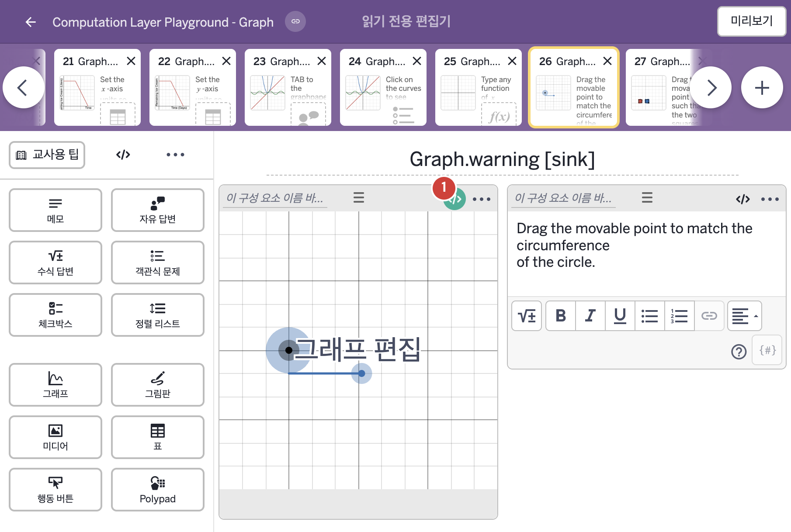The image size is (791, 532).
Task: Add Polypad component
Action: pyautogui.click(x=158, y=490)
